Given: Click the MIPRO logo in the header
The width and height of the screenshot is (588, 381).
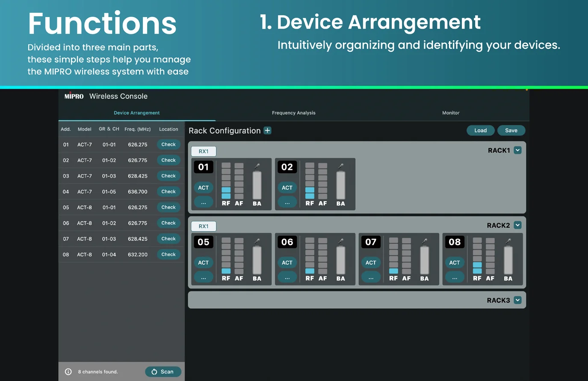Looking at the screenshot, I should [74, 96].
